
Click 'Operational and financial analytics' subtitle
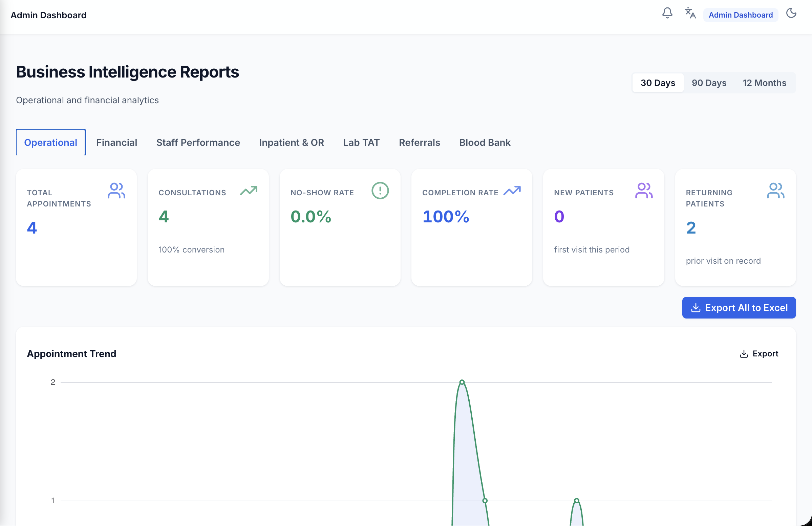tap(87, 100)
